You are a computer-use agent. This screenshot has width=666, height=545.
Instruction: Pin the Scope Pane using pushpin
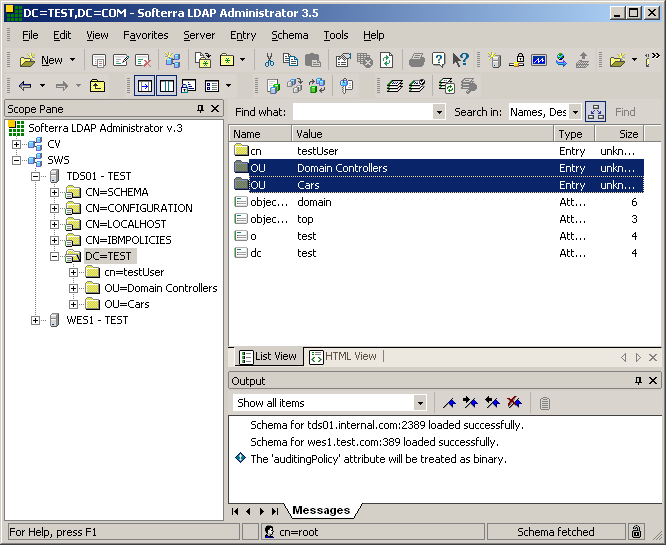(200, 108)
